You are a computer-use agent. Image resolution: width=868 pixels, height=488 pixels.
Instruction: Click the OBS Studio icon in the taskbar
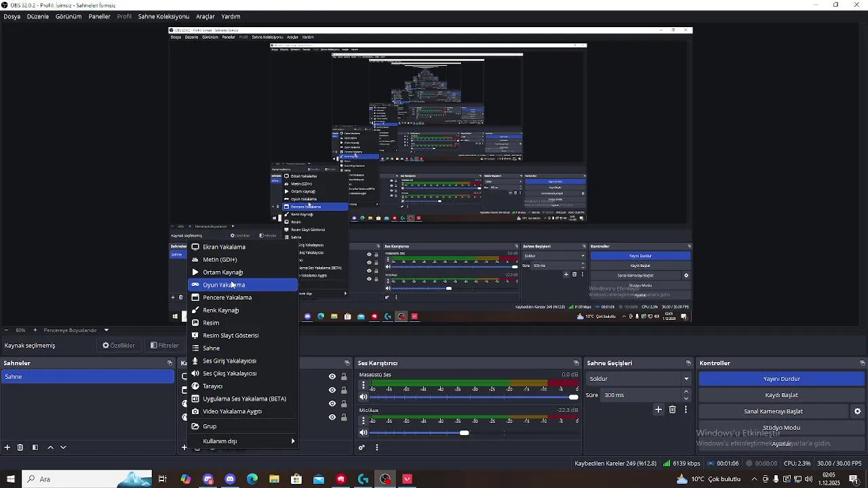(x=385, y=479)
